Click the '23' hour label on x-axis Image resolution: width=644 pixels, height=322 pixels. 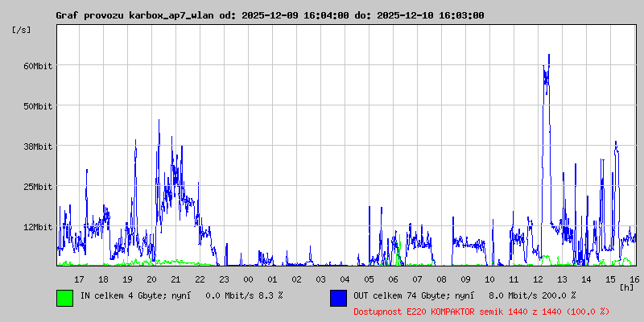(x=224, y=279)
